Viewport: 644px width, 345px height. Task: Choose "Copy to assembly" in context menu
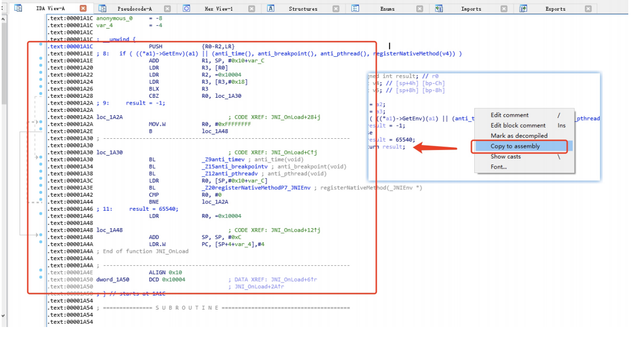pyautogui.click(x=515, y=146)
